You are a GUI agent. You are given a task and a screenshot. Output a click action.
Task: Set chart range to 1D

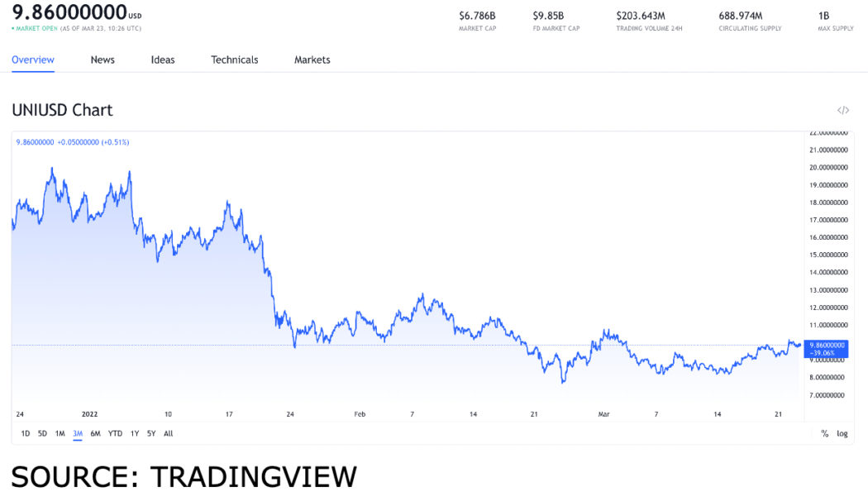click(26, 433)
